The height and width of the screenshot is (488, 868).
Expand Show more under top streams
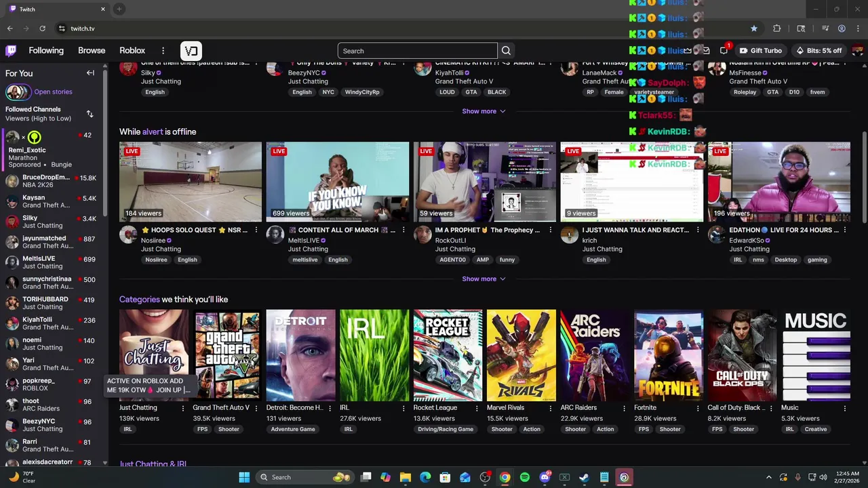point(484,111)
